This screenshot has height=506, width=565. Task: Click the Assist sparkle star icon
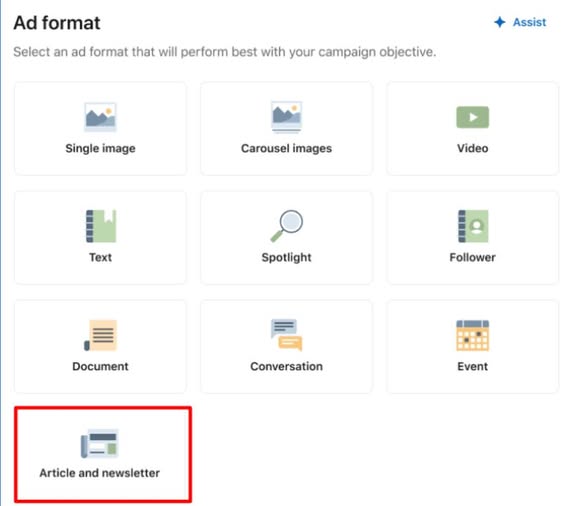tap(500, 22)
